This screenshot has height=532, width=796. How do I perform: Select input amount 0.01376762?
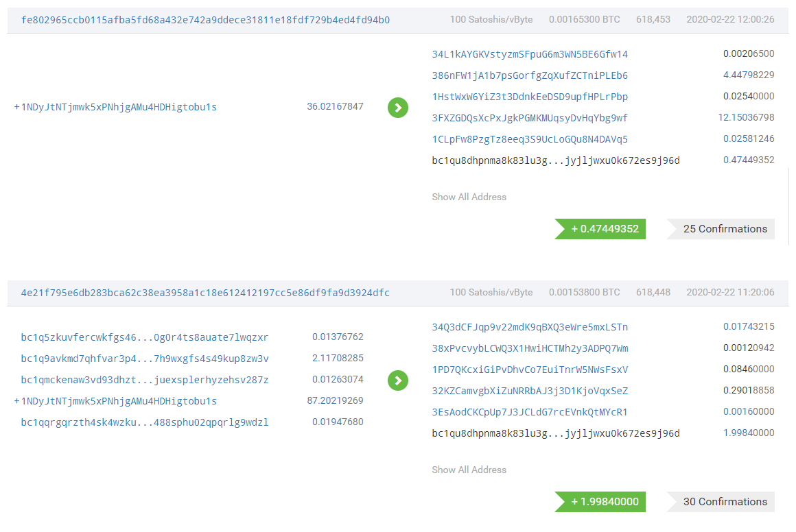338,336
